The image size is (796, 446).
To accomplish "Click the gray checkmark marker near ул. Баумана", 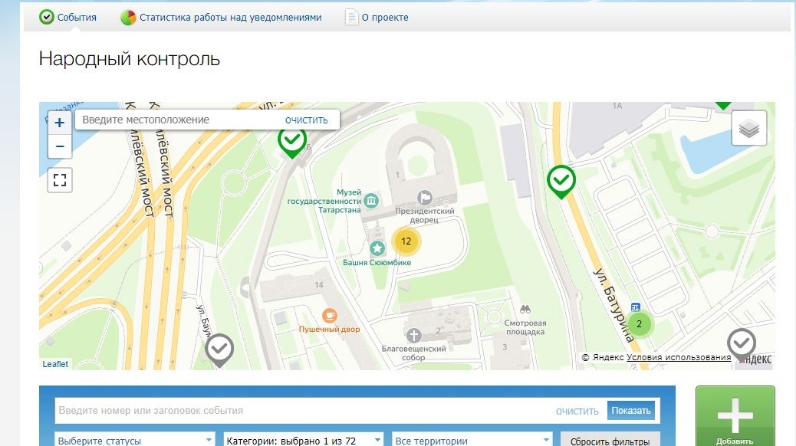I will tap(219, 349).
